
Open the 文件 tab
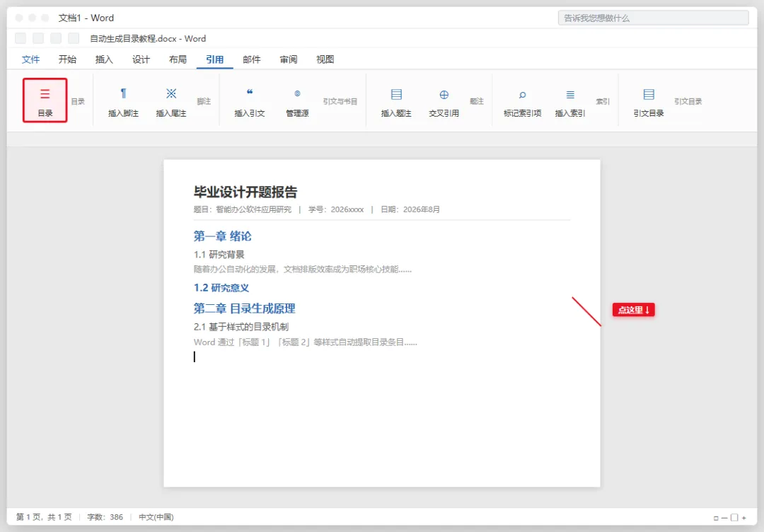coord(30,59)
